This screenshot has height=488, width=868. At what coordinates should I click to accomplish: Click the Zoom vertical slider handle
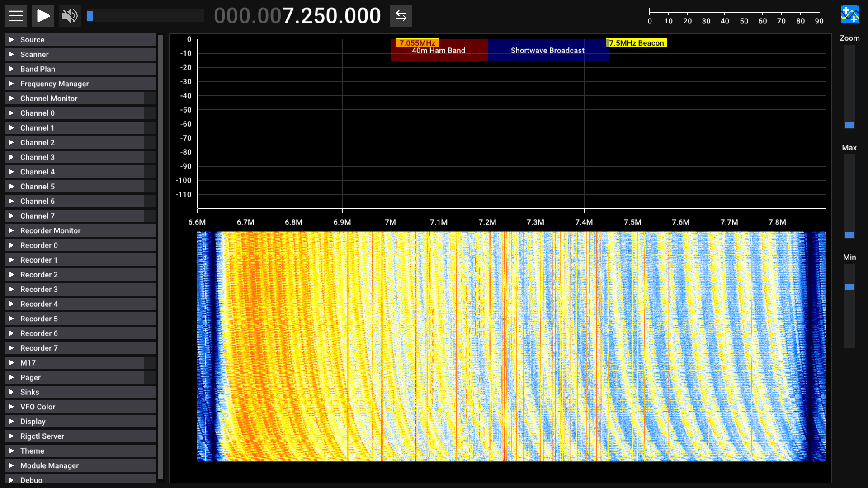[849, 125]
